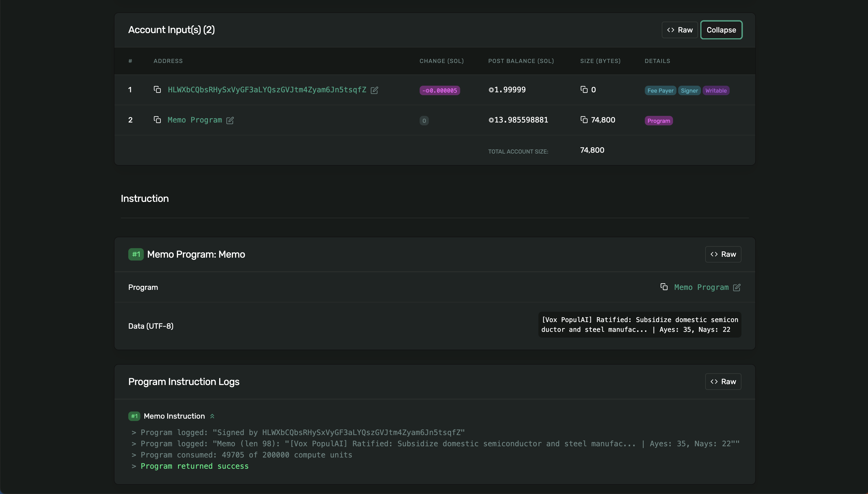Open Memo Program link in instruction card
868x494 pixels.
click(701, 287)
